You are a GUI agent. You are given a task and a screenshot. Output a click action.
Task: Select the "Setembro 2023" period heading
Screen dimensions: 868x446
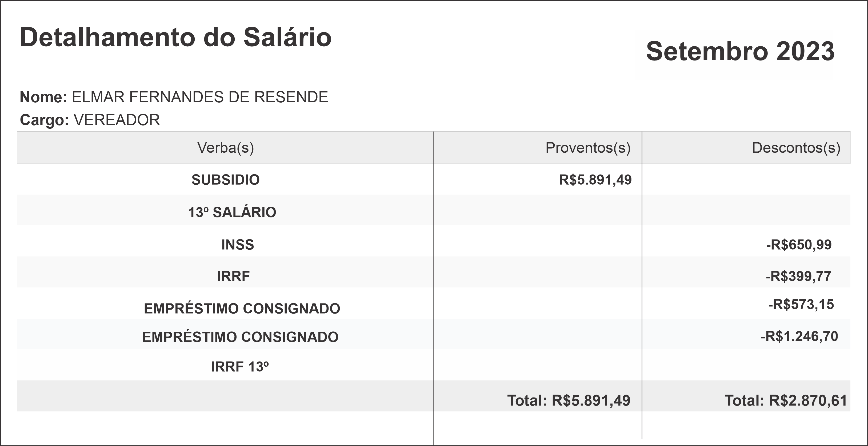pos(740,51)
